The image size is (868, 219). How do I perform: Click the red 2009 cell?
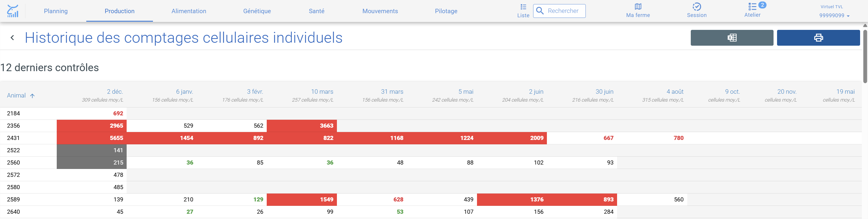coord(512,138)
